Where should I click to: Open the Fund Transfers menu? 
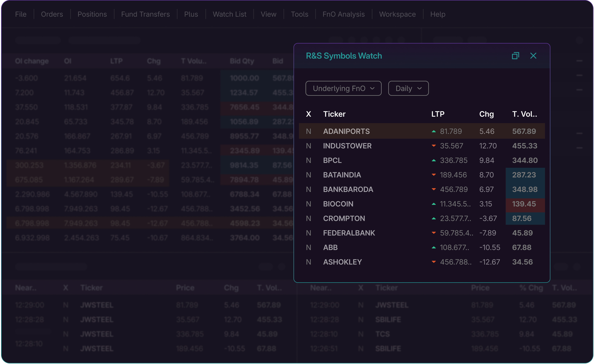tap(145, 14)
